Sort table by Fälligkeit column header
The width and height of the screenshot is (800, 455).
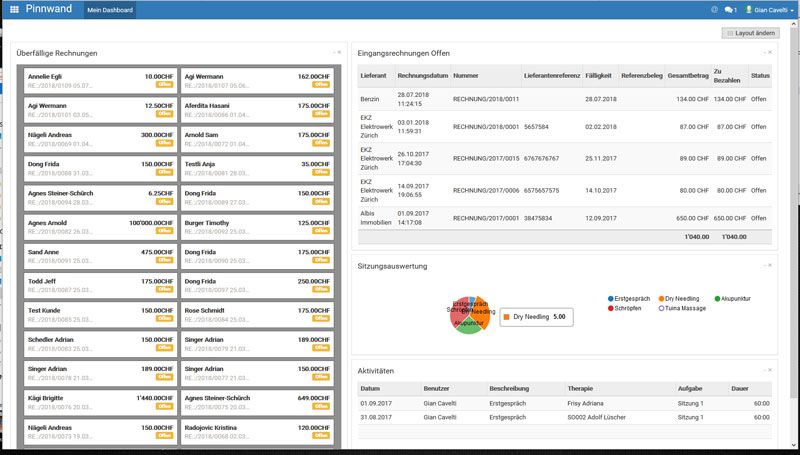(598, 75)
